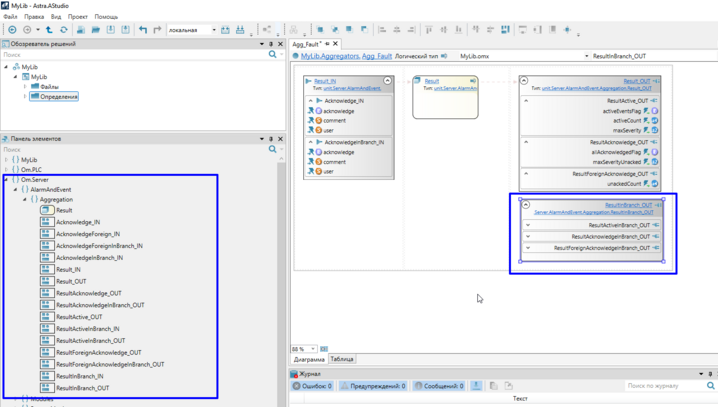
Task: Open the локальная dropdown in the toolbar
Action: pyautogui.click(x=214, y=30)
